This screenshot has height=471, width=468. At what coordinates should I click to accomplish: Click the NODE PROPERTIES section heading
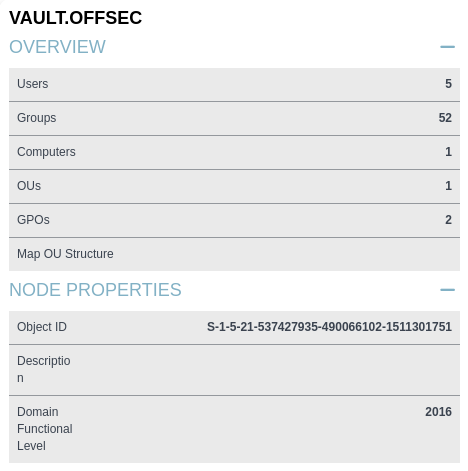coord(95,290)
